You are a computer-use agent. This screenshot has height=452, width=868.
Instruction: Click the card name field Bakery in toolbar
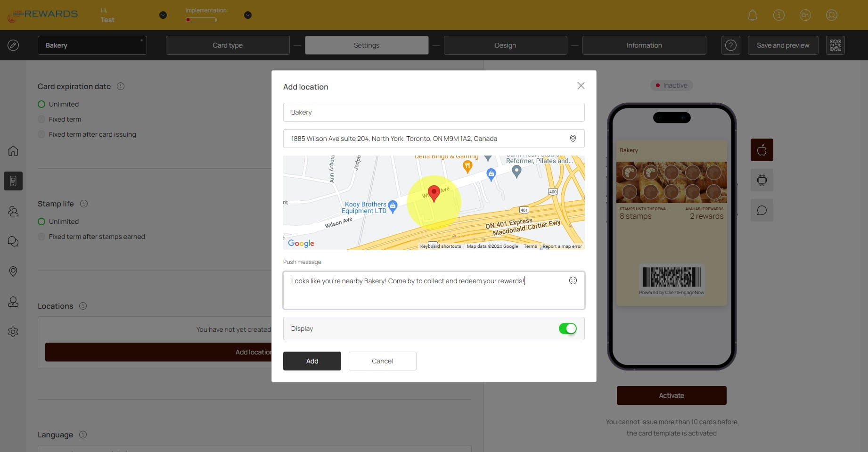coord(92,45)
